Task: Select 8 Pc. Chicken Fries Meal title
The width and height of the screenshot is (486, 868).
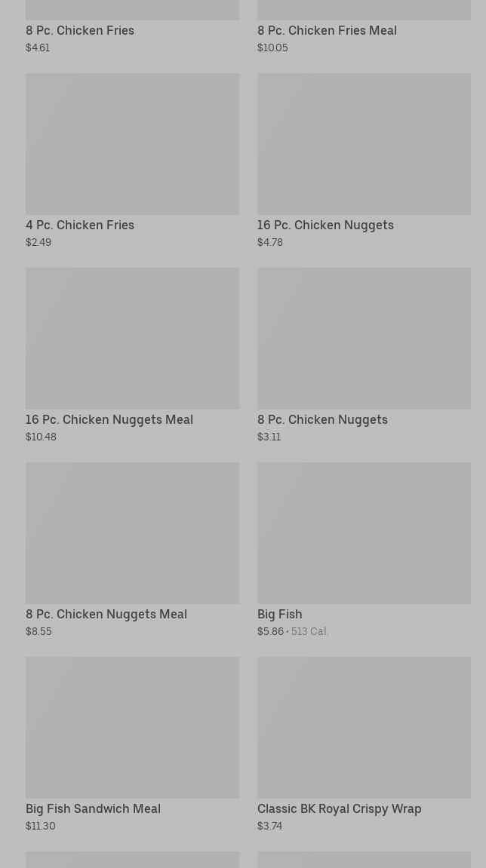Action: [327, 31]
